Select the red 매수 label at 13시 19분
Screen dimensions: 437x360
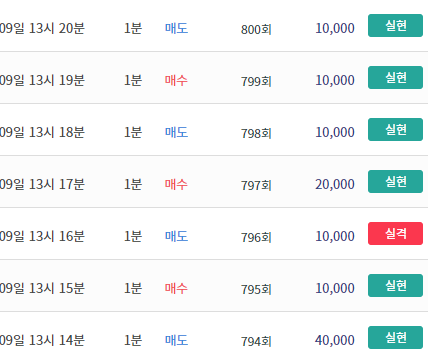click(x=176, y=80)
